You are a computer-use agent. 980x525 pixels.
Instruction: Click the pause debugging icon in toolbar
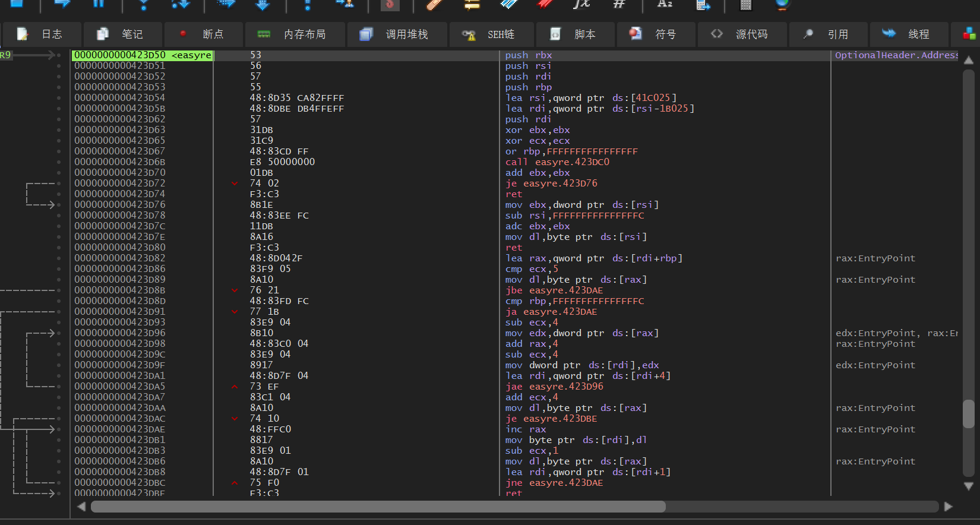(x=99, y=4)
